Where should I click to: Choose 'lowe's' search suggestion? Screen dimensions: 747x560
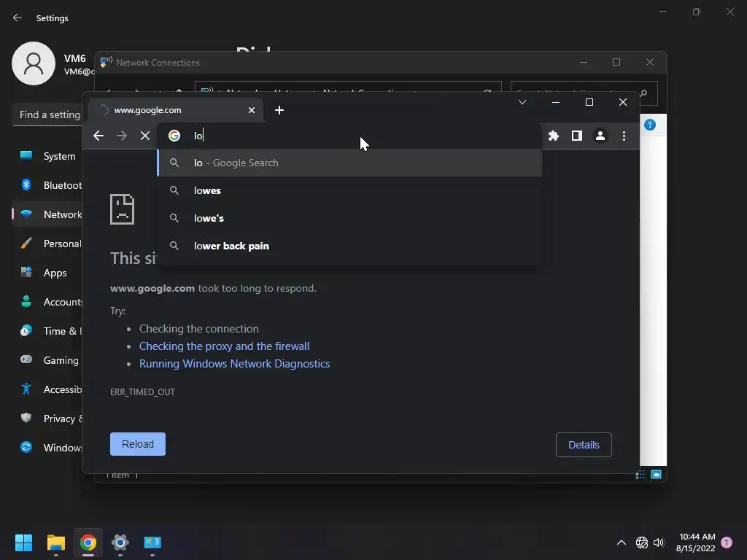click(x=349, y=218)
